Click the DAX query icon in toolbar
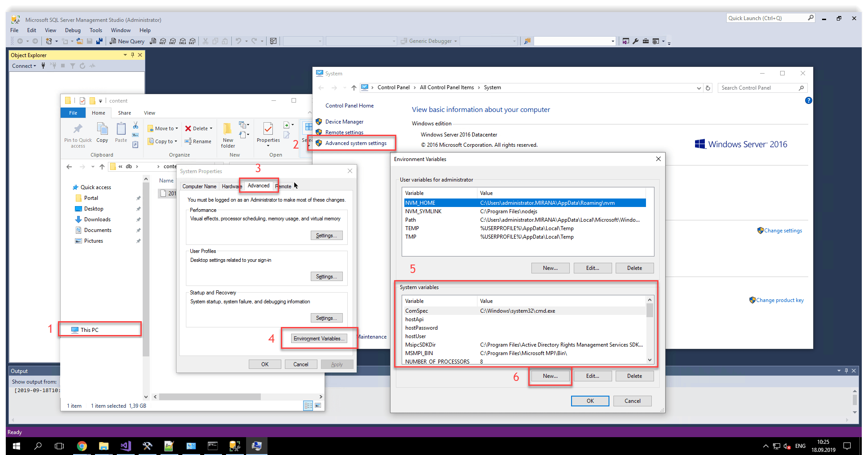The width and height of the screenshot is (868, 455). pos(192,41)
